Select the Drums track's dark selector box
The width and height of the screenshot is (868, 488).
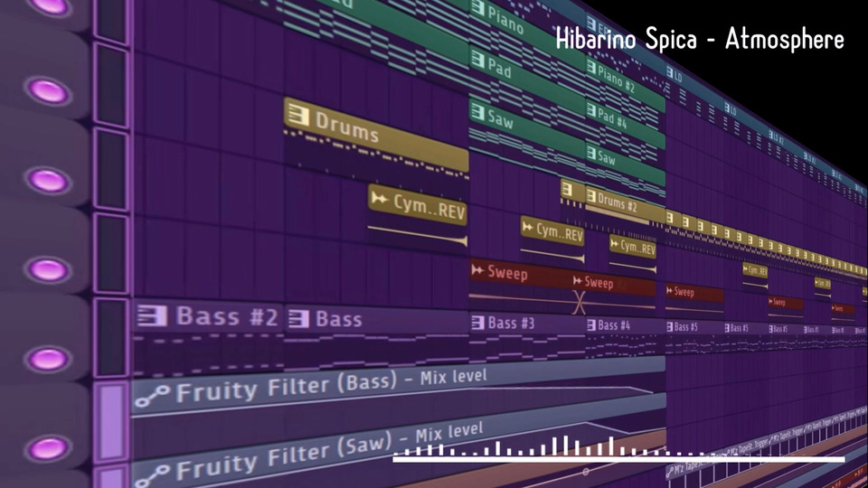coord(112,87)
